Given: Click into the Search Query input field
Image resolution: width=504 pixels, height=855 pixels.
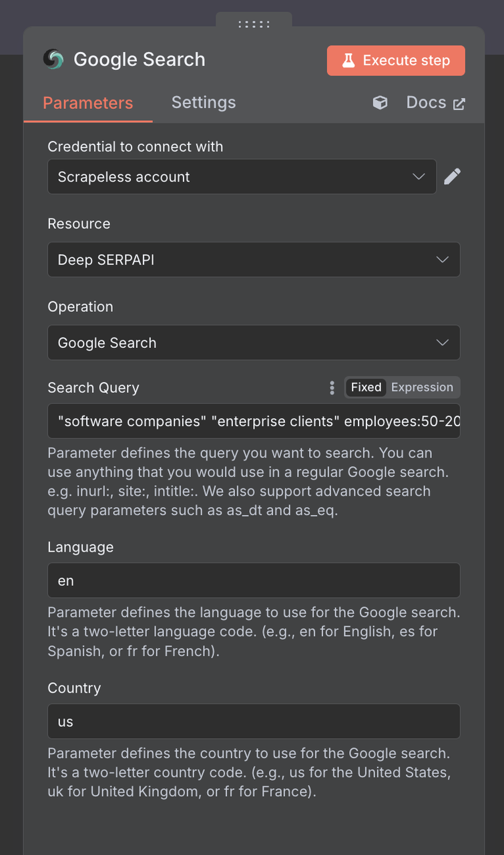Looking at the screenshot, I should [x=254, y=421].
